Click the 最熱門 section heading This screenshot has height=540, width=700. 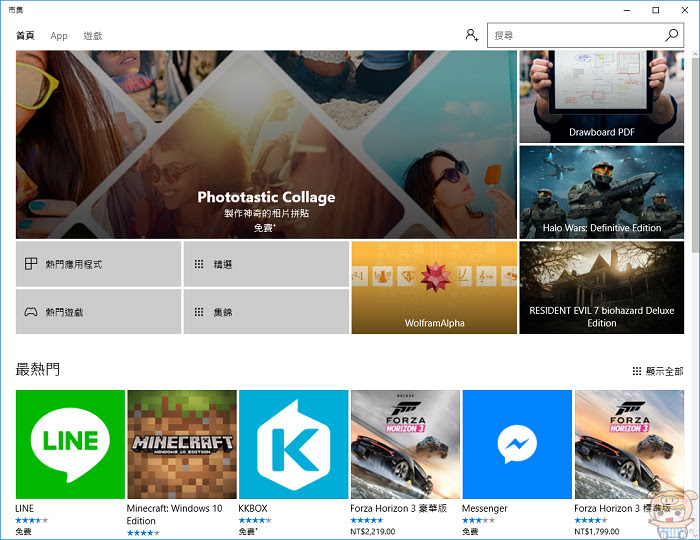38,370
